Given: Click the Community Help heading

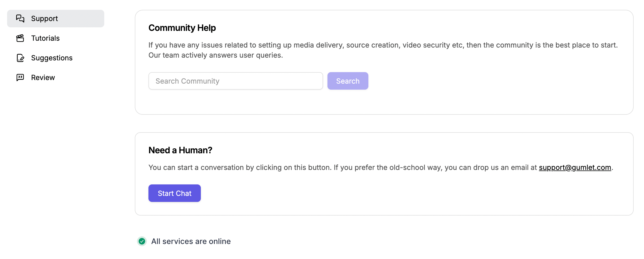Looking at the screenshot, I should point(182,28).
